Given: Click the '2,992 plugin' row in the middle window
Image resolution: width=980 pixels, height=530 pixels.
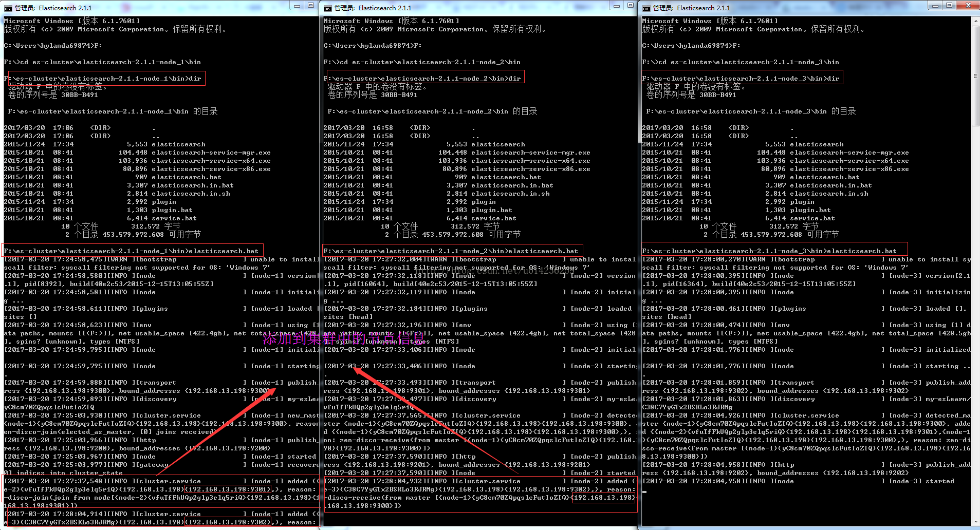Looking at the screenshot, I should [410, 202].
